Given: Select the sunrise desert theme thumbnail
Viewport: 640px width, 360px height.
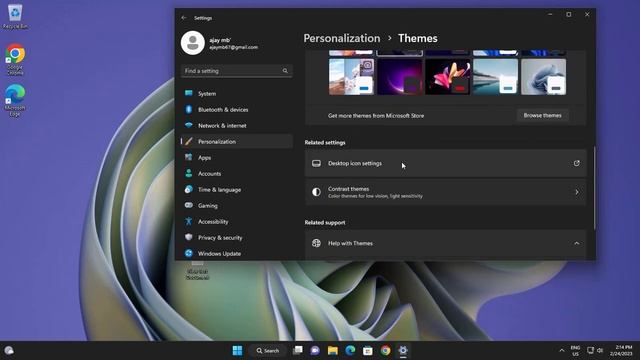Looking at the screenshot, I should coord(351,77).
